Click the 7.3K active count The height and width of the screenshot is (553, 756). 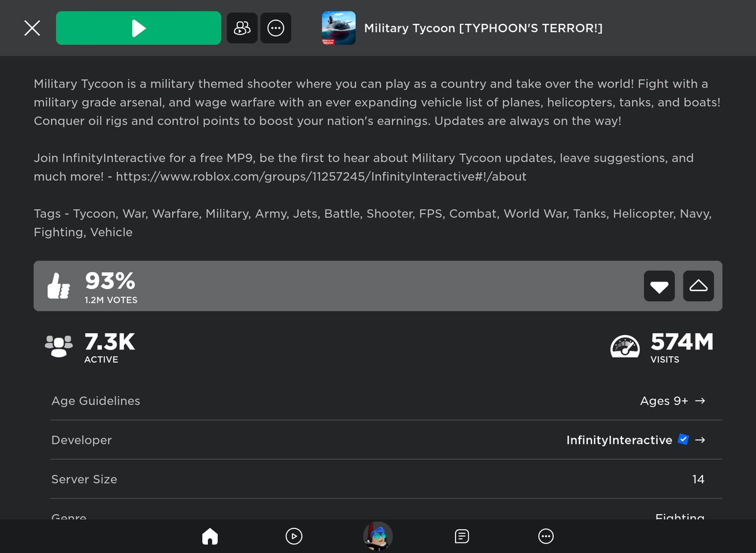click(x=110, y=342)
